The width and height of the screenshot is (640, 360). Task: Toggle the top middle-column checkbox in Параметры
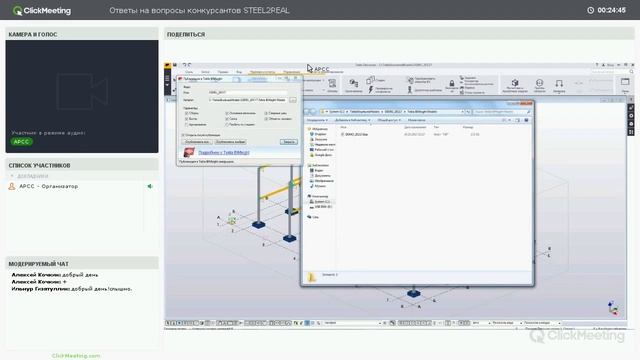click(x=227, y=113)
